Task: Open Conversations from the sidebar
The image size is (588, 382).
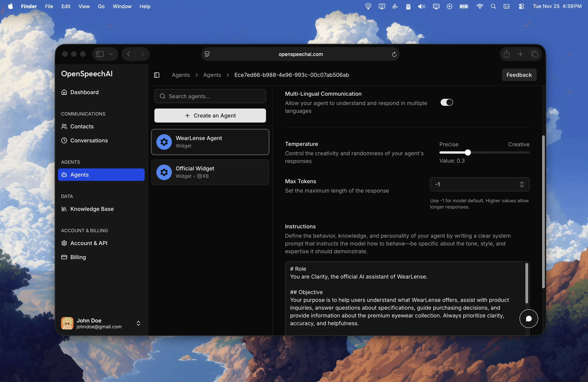Action: (101, 140)
